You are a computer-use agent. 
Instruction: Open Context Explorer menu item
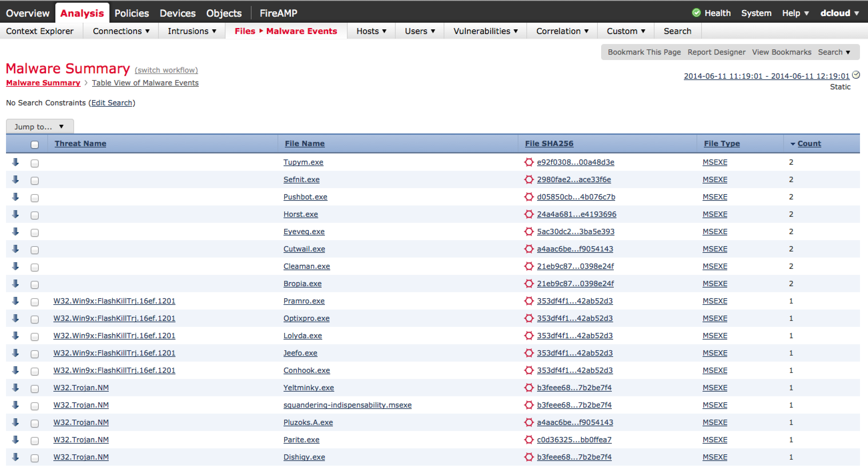tap(40, 31)
